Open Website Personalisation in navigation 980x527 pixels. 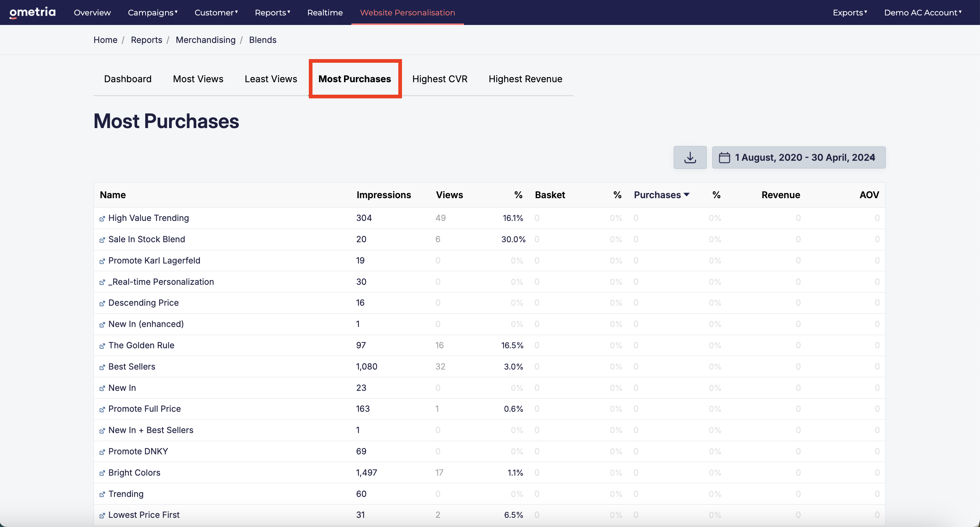[407, 12]
